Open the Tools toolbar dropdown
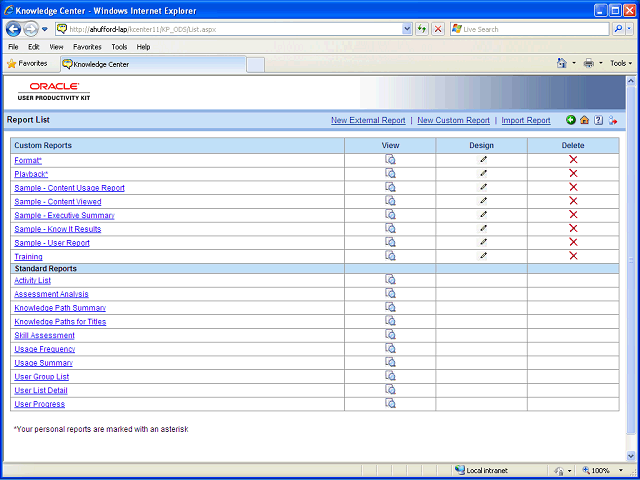 tap(621, 63)
